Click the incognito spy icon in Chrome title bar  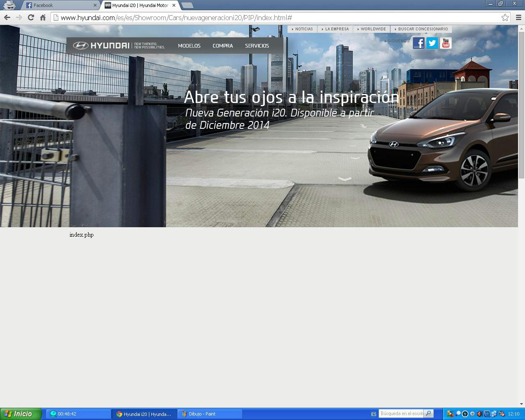coord(9,5)
